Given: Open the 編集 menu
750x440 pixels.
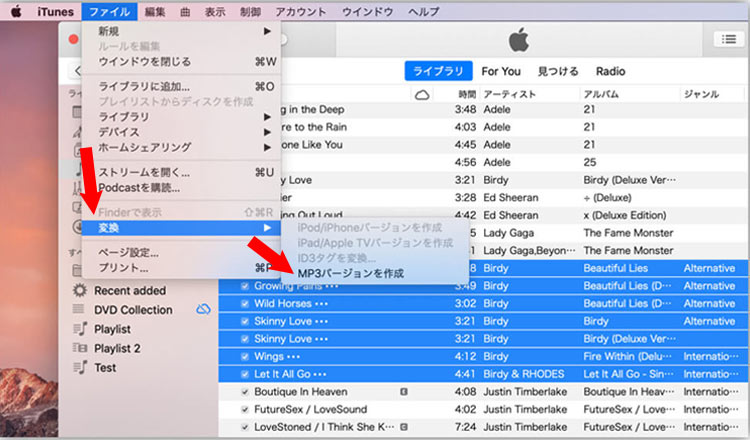Looking at the screenshot, I should click(x=155, y=11).
